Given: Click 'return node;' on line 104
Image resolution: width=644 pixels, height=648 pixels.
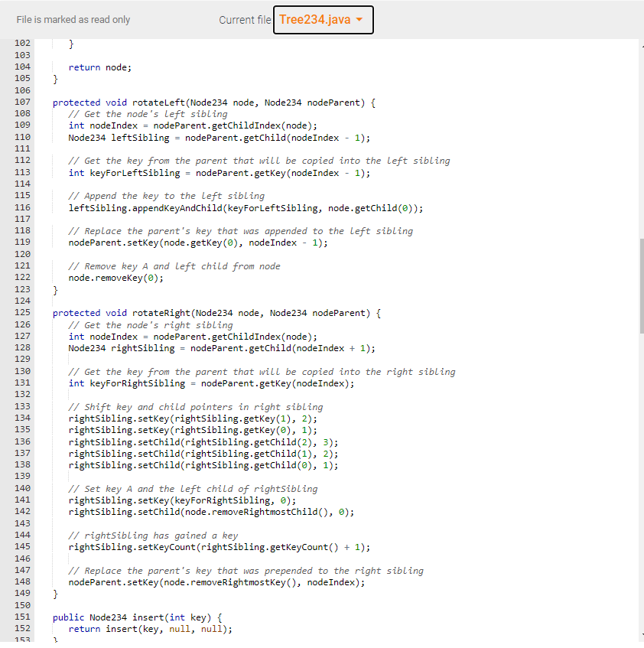Looking at the screenshot, I should click(x=100, y=67).
